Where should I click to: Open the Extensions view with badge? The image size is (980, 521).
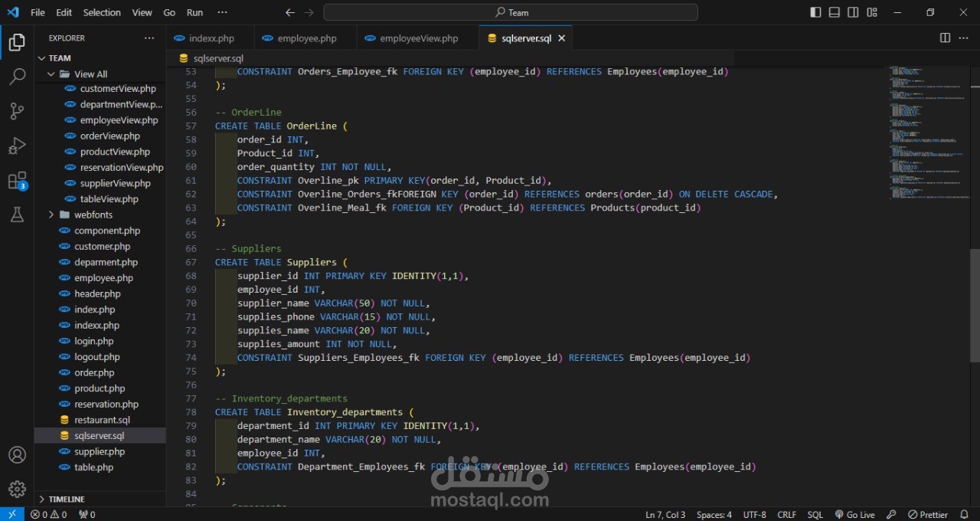pos(17,181)
